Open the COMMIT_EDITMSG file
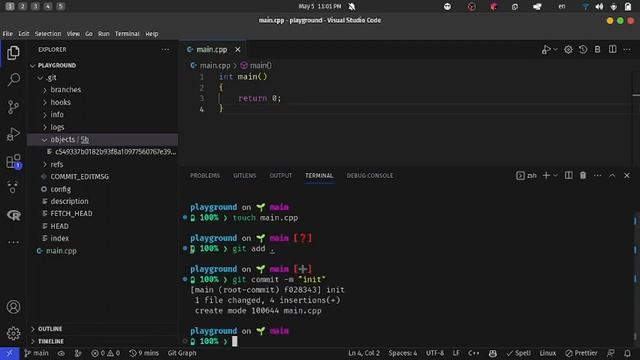This screenshot has height=360, width=640. [80, 177]
